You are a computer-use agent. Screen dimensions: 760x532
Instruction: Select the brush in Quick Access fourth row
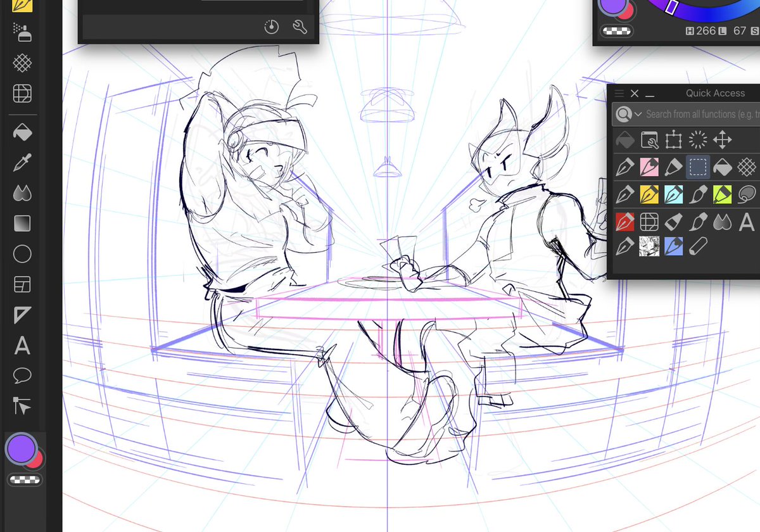698,221
